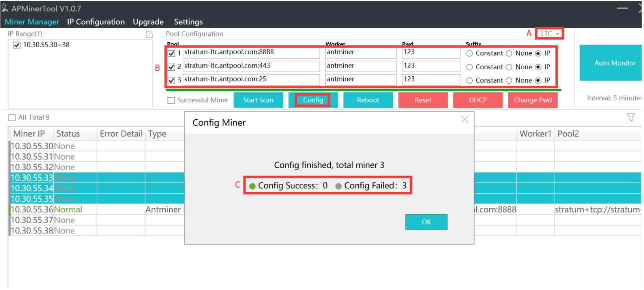
Task: Select Constant suffix for pool 1
Action: [x=470, y=53]
